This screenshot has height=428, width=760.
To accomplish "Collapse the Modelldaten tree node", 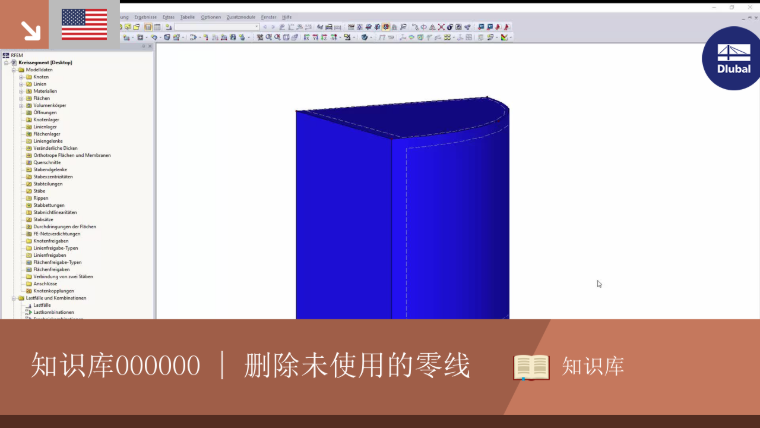I will coord(14,70).
